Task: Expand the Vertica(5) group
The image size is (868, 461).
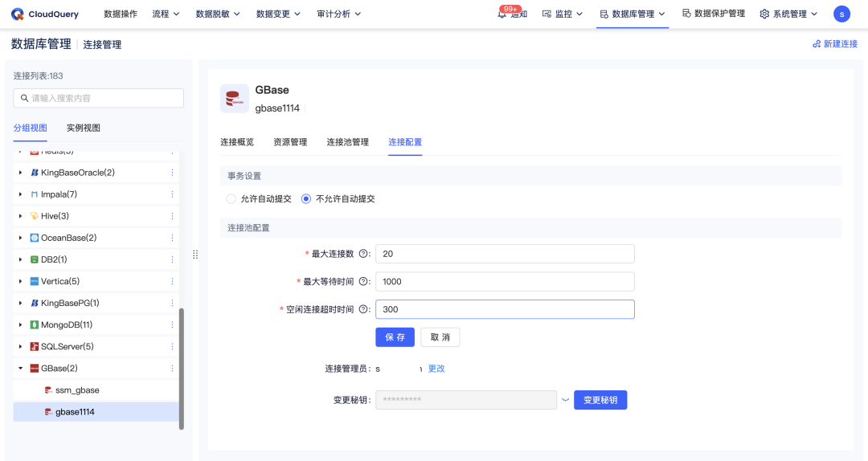Action: pyautogui.click(x=20, y=281)
